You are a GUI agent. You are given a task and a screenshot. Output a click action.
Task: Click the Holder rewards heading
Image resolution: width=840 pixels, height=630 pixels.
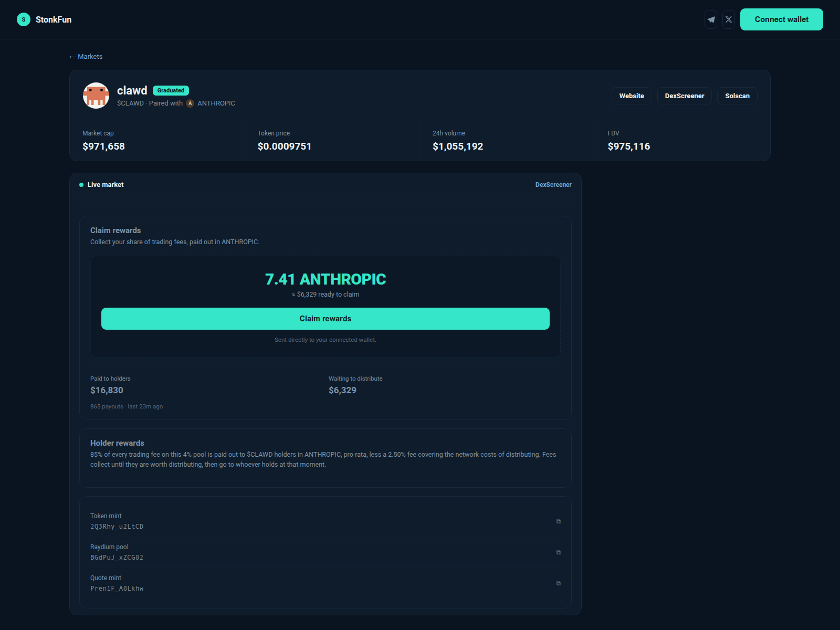click(117, 443)
